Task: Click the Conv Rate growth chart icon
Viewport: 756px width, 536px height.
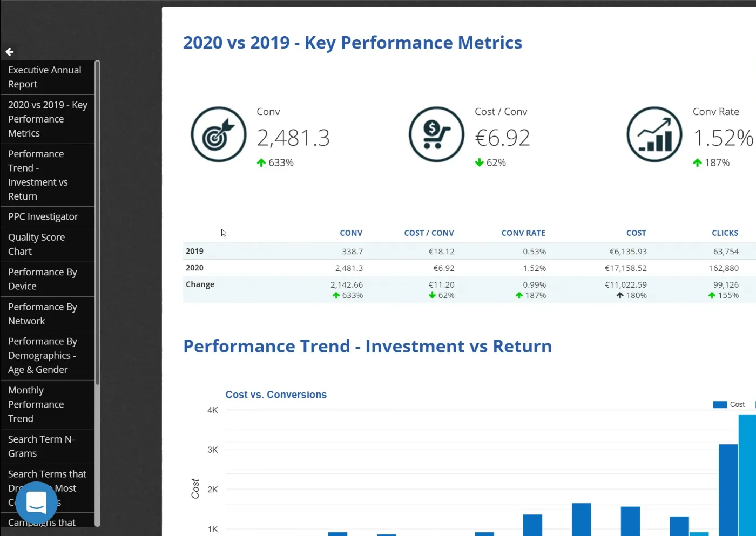Action: 654,134
